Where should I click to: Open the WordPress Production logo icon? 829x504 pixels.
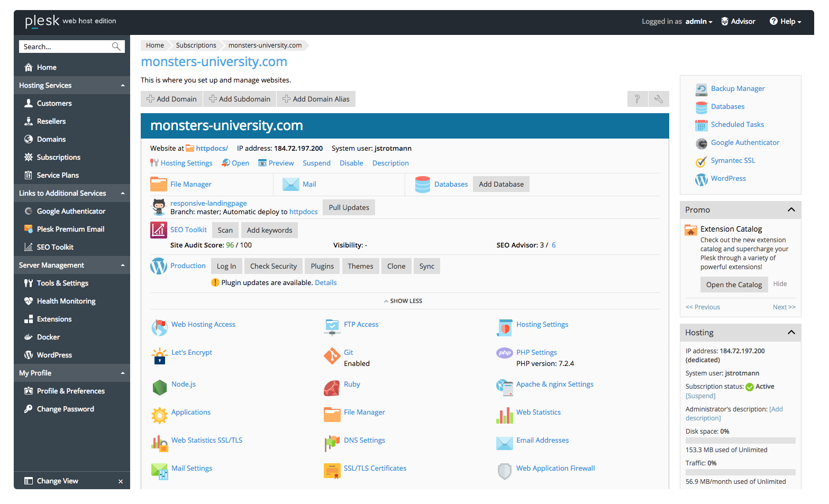[159, 266]
